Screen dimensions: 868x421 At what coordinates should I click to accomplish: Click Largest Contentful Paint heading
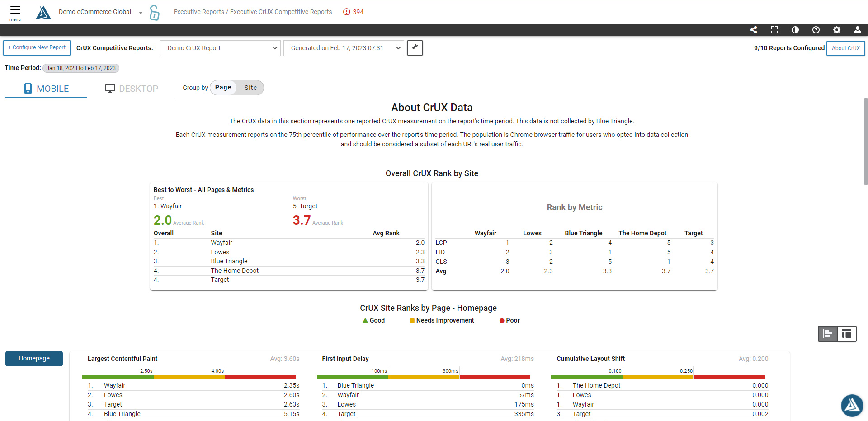point(123,359)
